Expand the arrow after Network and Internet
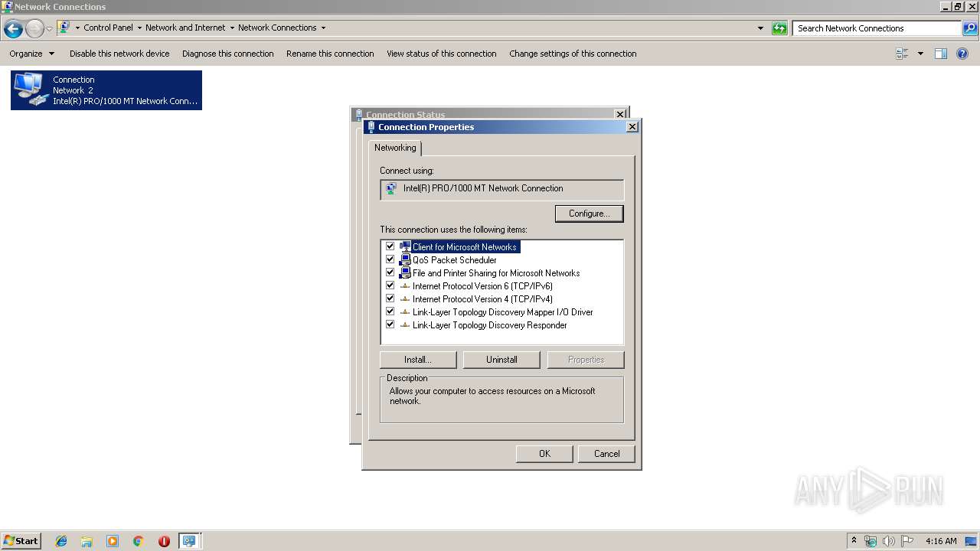The image size is (980, 551). [x=232, y=28]
